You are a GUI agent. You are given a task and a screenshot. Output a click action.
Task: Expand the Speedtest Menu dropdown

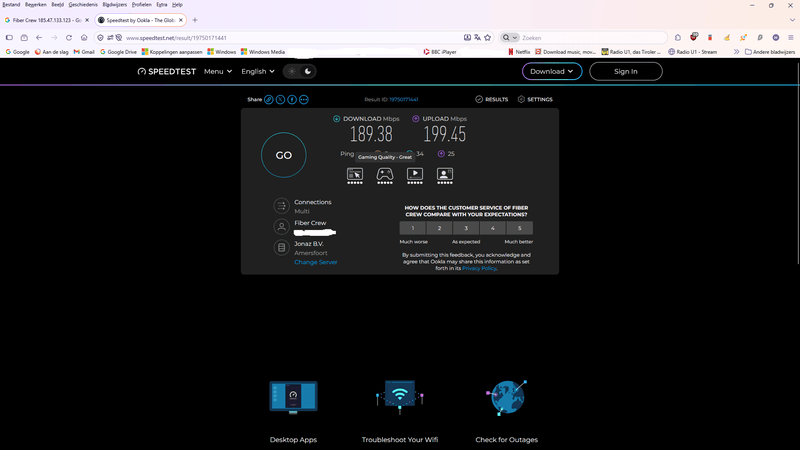218,71
